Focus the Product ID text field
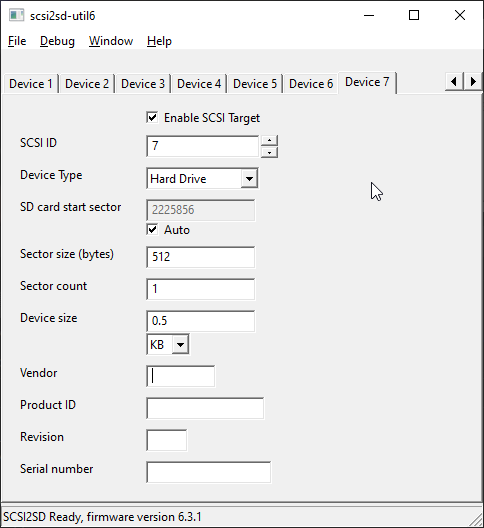This screenshot has width=484, height=528. [205, 408]
